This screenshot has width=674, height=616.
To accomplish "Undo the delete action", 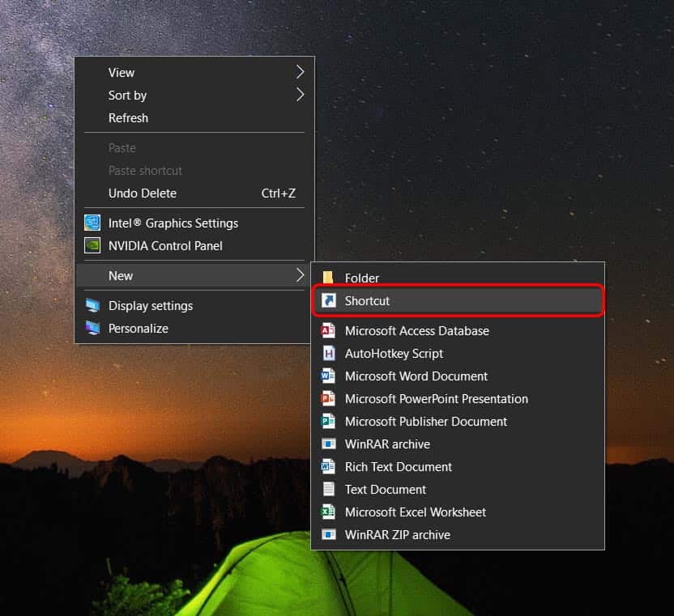I will pyautogui.click(x=143, y=193).
